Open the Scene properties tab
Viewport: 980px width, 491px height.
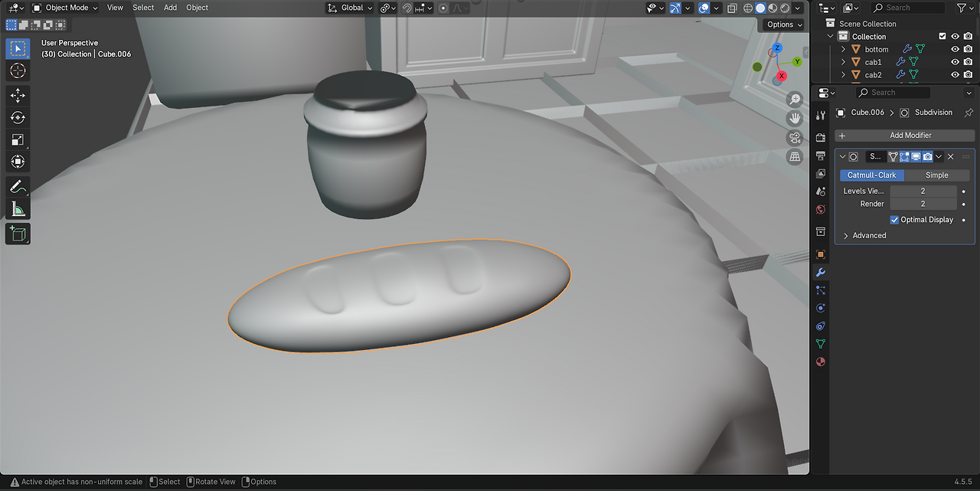coord(821,191)
